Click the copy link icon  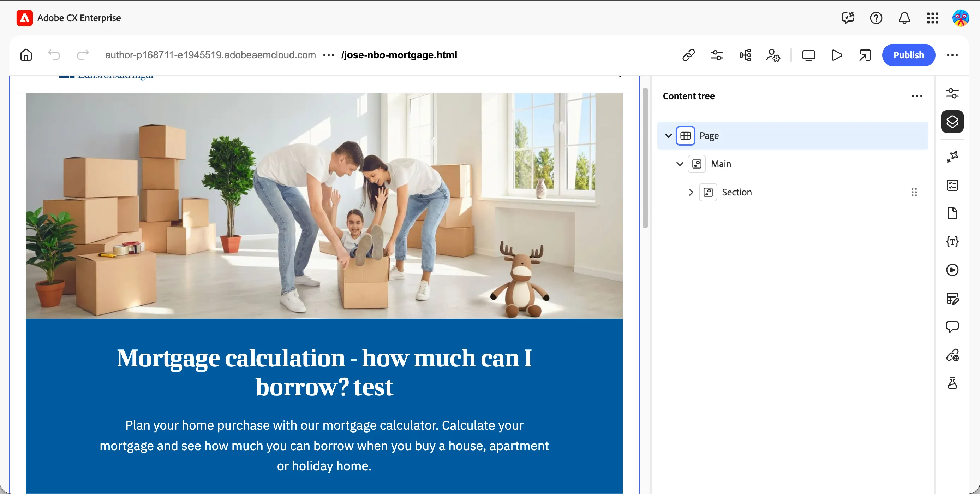pos(688,55)
